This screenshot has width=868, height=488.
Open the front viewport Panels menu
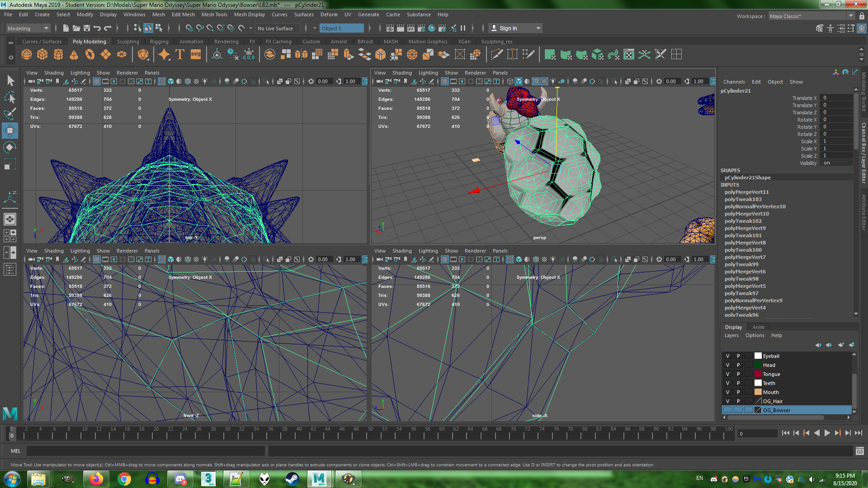[152, 251]
